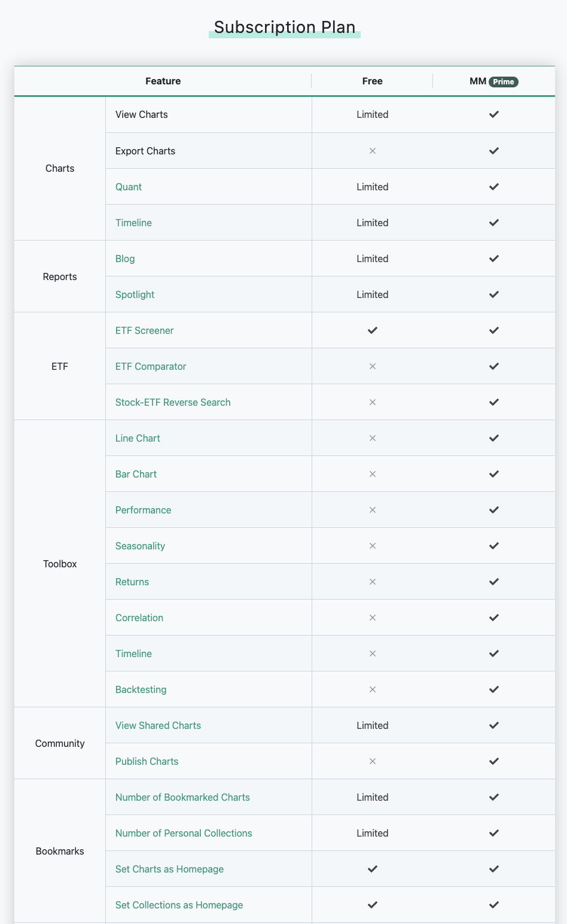Select the Feature column header
The image size is (567, 924).
tap(163, 81)
